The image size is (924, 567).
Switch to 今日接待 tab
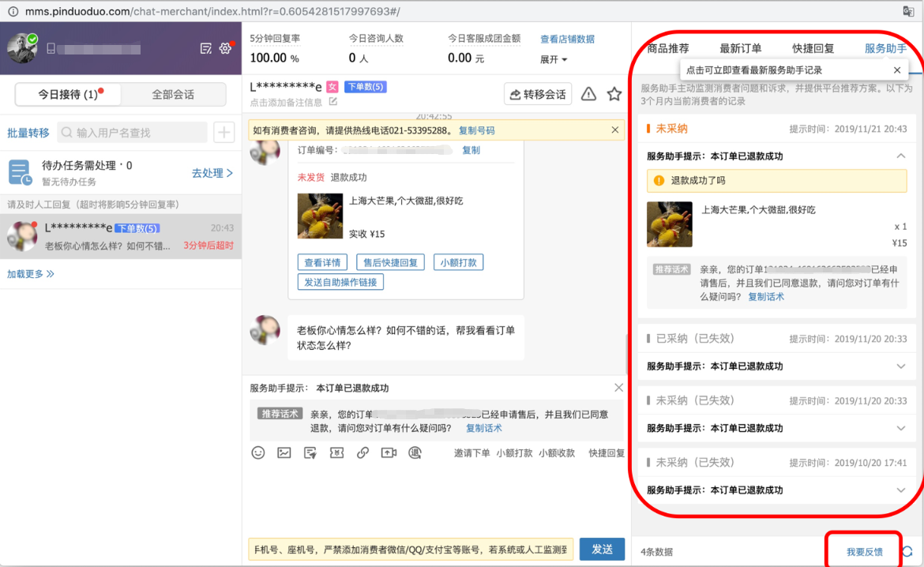[69, 94]
